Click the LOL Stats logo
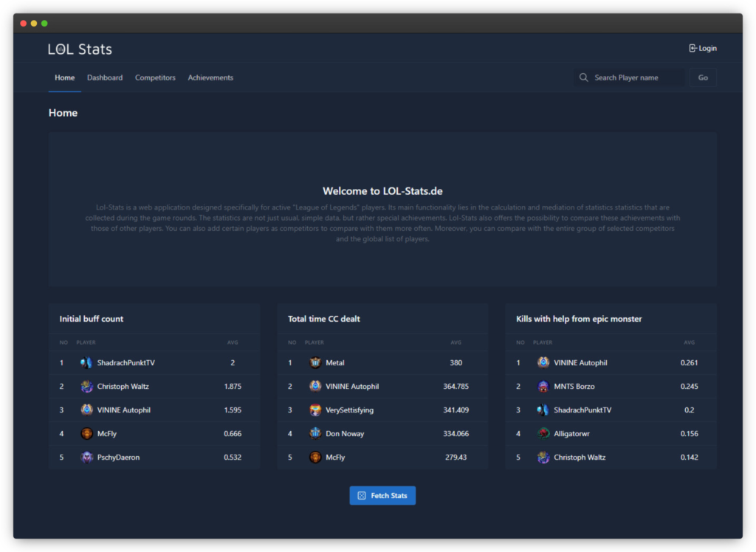Viewport: 756px width, 552px height. [80, 49]
